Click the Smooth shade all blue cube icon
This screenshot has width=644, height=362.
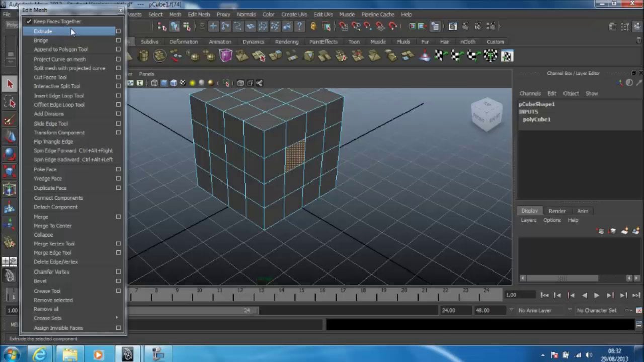(x=164, y=83)
